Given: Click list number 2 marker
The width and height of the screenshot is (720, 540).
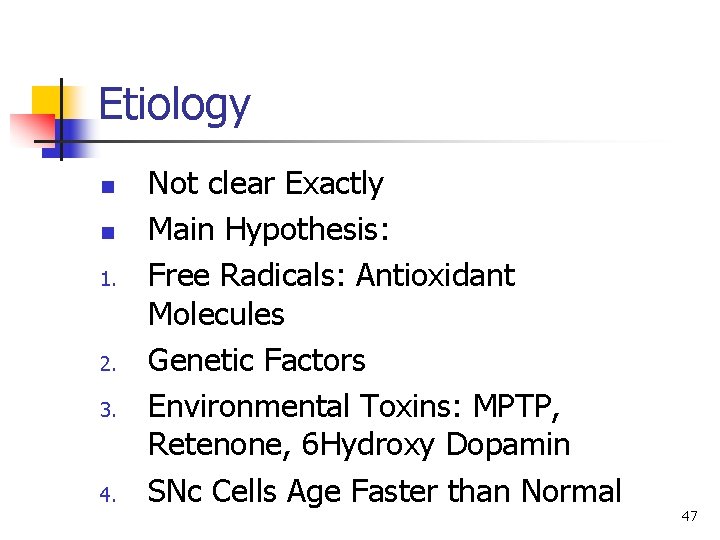Looking at the screenshot, I should pyautogui.click(x=107, y=364).
